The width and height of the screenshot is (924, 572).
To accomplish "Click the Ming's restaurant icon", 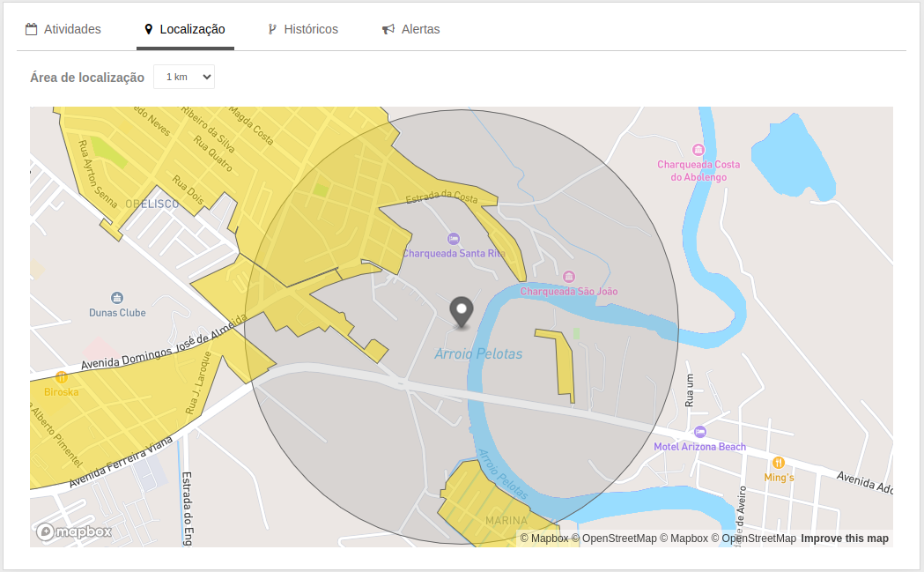I will coord(778,463).
